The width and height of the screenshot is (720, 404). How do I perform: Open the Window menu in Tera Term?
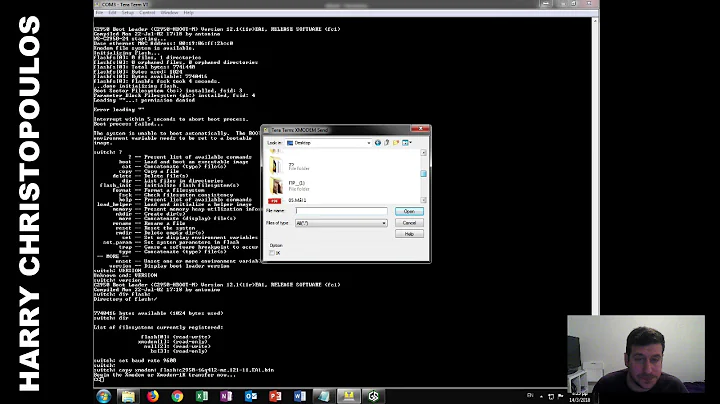(x=169, y=12)
